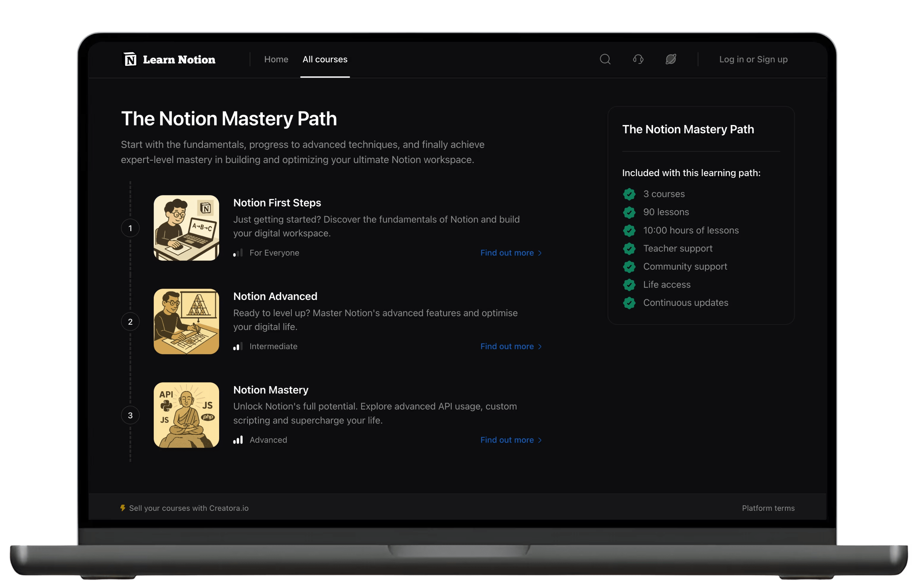Open the Notion First Steps thumbnail
Screen dimensions: 913x588
(x=186, y=228)
